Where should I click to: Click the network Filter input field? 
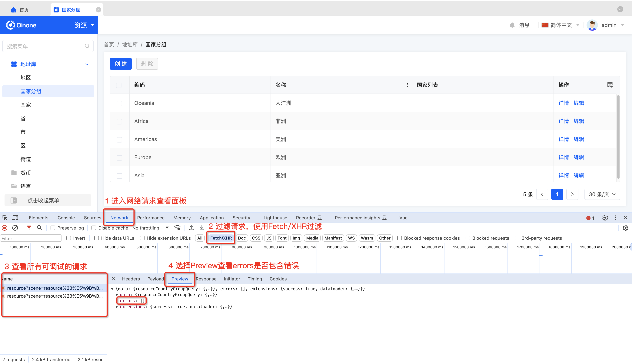pyautogui.click(x=31, y=238)
